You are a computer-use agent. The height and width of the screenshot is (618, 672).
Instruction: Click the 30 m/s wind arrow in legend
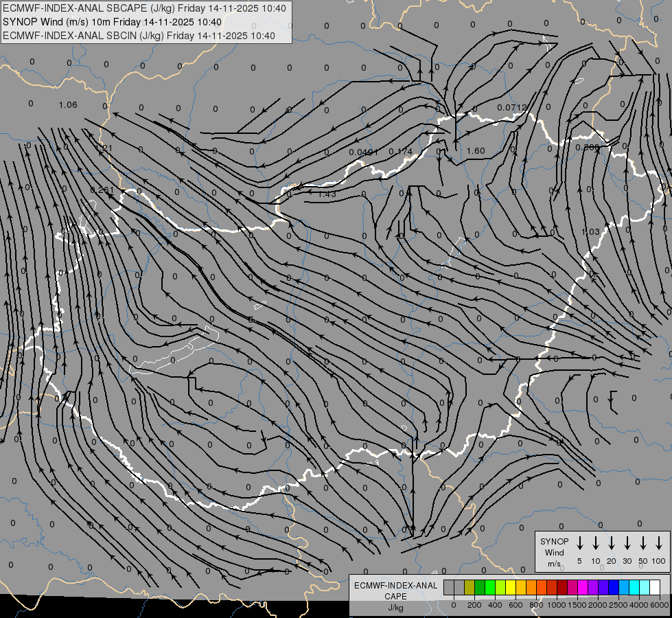click(x=627, y=543)
